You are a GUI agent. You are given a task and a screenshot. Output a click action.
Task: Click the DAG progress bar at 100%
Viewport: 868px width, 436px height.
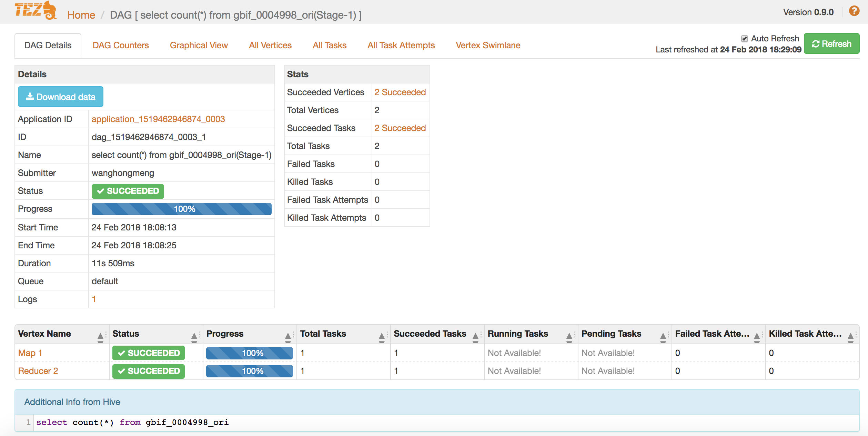(181, 209)
